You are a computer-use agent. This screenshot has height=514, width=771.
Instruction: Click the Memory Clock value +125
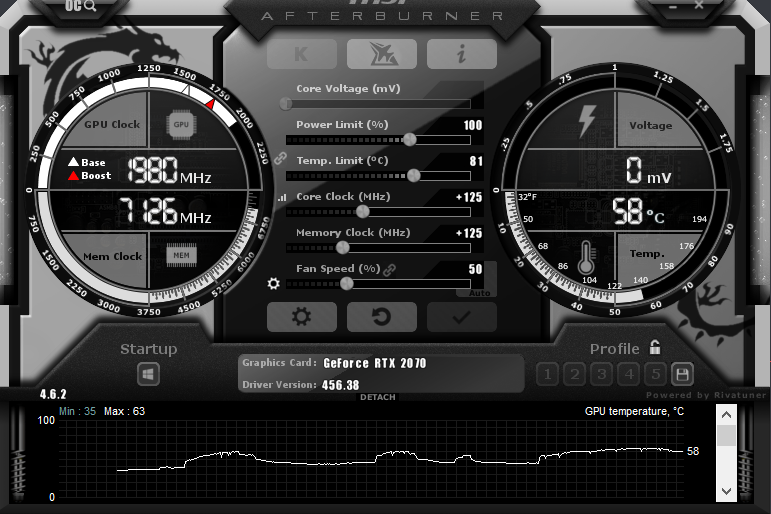469,233
